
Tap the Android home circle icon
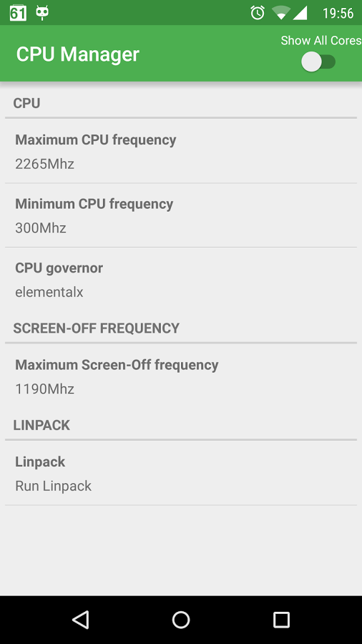click(180, 620)
